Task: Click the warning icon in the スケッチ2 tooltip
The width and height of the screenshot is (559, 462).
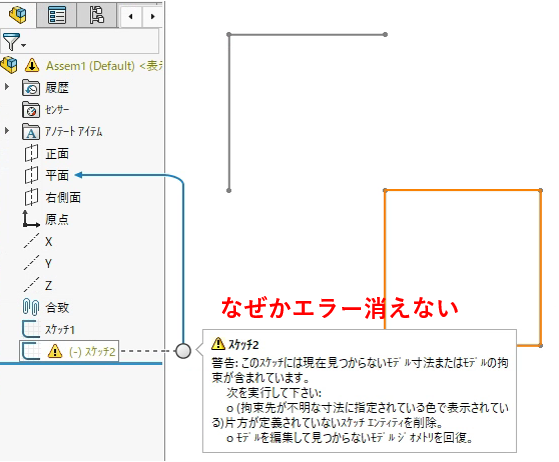Action: click(x=218, y=344)
